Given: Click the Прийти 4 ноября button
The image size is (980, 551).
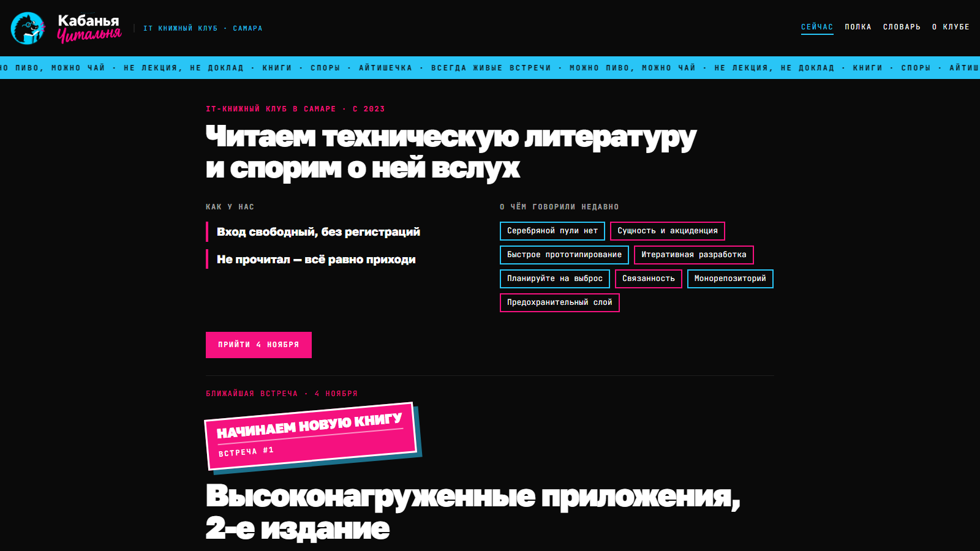Looking at the screenshot, I should pos(258,345).
